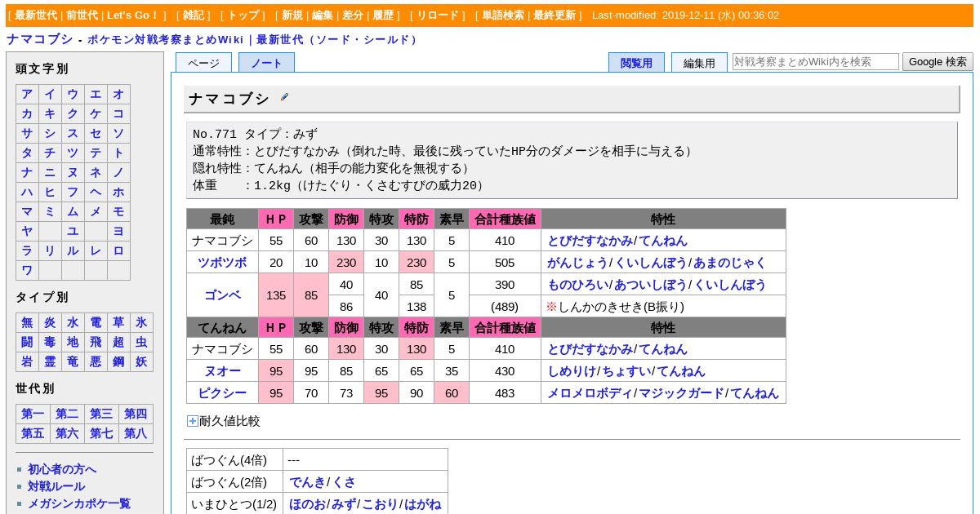The image size is (980, 514).
Task: Click リロード in the top menu
Action: click(x=438, y=15)
